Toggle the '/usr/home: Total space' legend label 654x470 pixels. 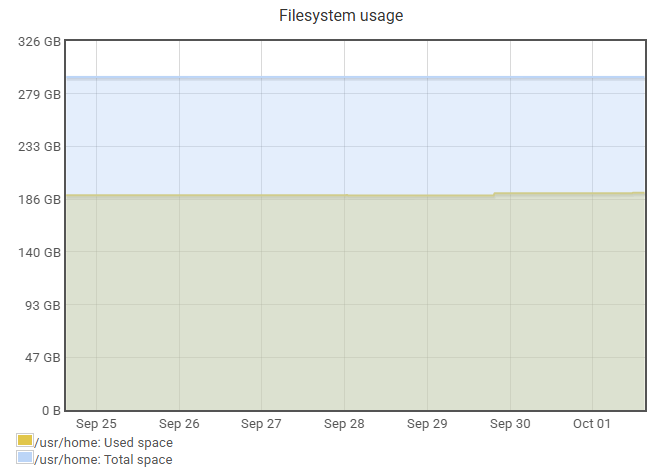(103, 459)
